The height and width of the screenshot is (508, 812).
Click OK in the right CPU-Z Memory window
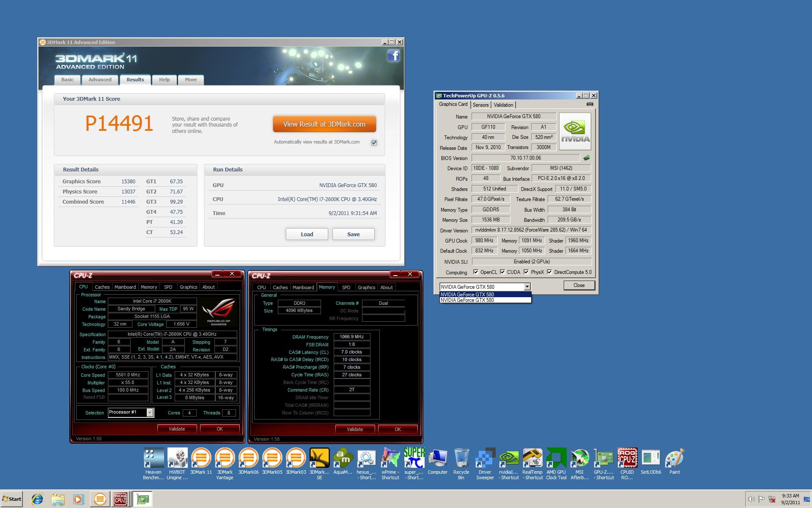[398, 429]
